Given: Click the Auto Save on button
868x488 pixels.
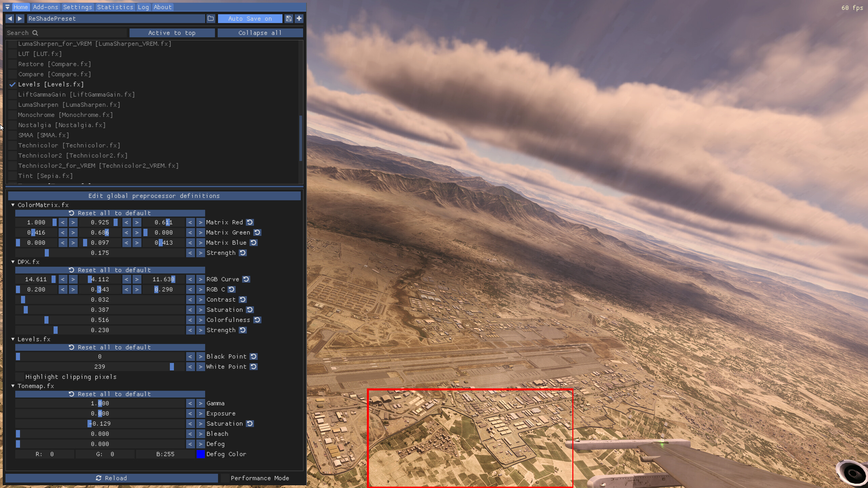Looking at the screenshot, I should pyautogui.click(x=250, y=19).
